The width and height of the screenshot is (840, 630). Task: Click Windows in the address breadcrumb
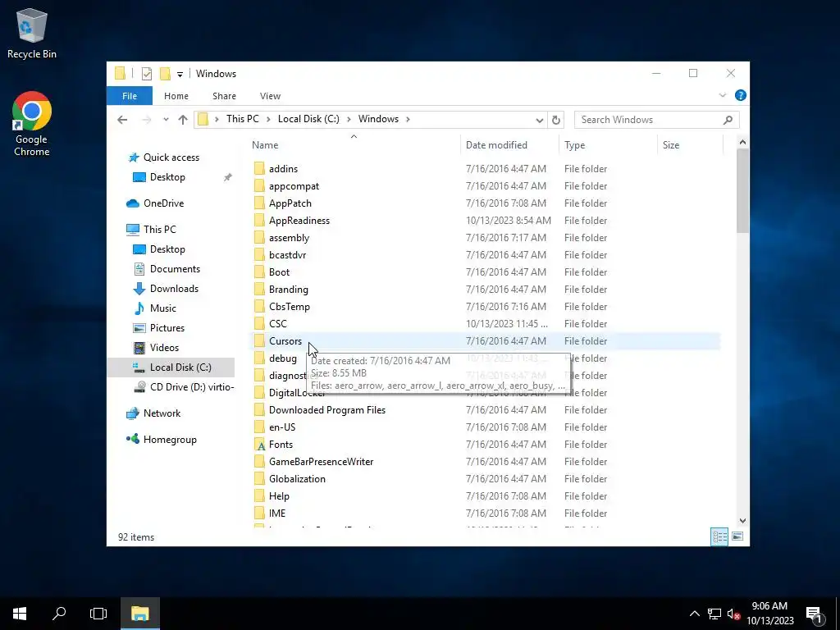[378, 119]
